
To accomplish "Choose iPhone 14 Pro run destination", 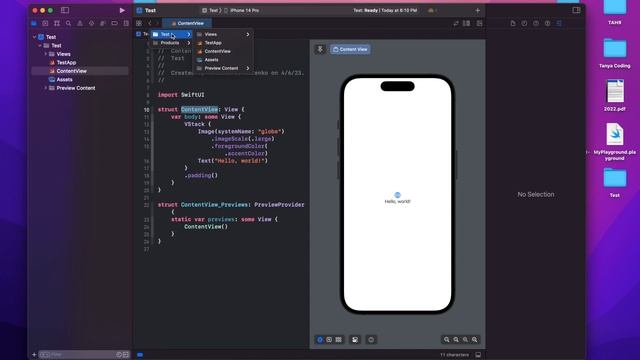I will click(242, 10).
